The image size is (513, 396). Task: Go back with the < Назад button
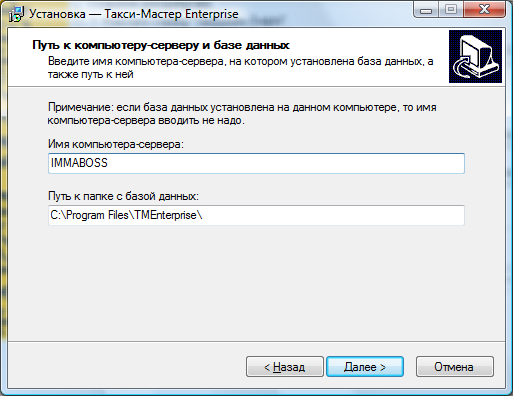285,367
